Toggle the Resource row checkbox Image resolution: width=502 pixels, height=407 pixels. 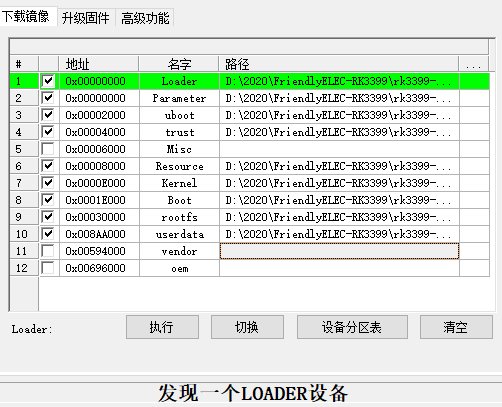coord(48,166)
